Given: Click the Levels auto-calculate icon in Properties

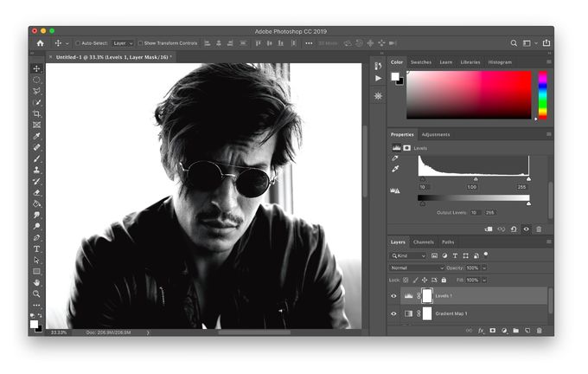Looking at the screenshot, I should 395,190.
